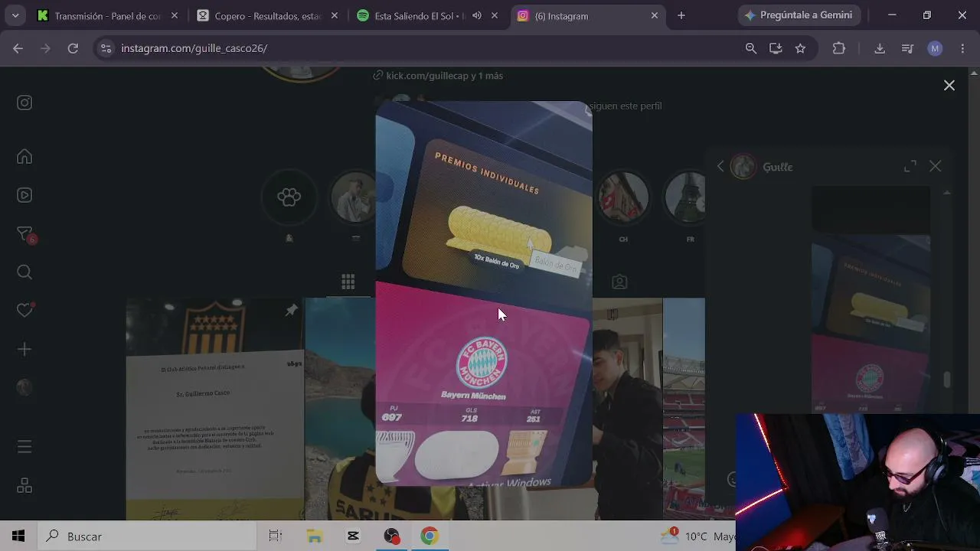Mute audio on the Spotify tab
The image size is (980, 551).
477,15
